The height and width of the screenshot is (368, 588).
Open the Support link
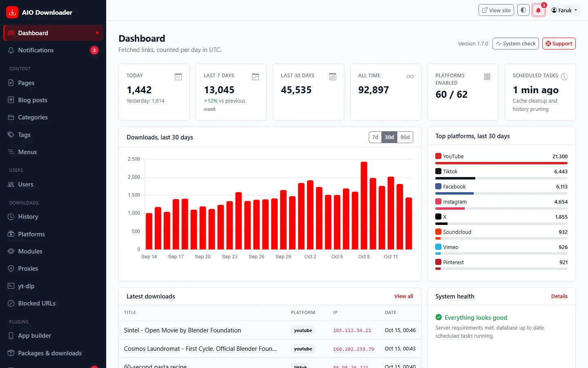tap(559, 43)
